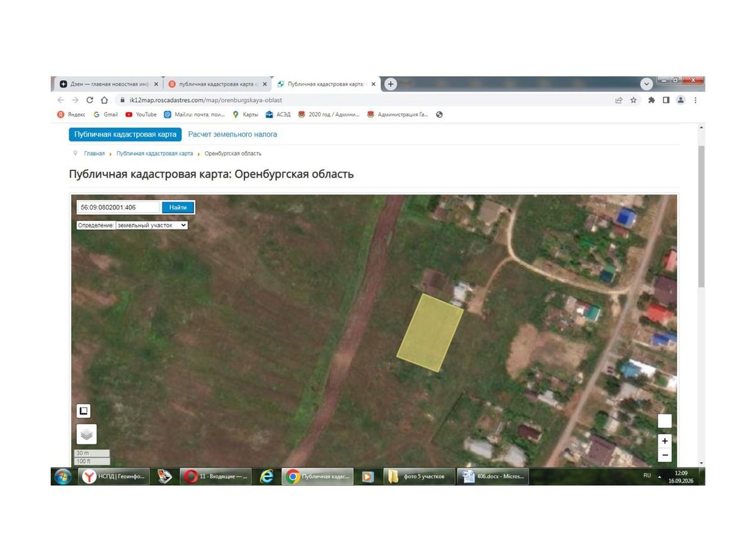756x535 pixels.
Task: Open the 'фото 5 участков' folder in taskbar
Action: coord(419,476)
